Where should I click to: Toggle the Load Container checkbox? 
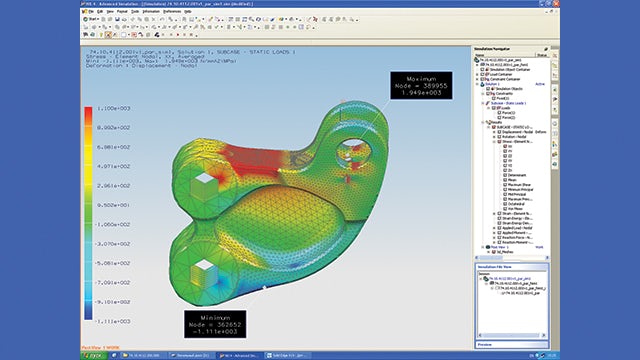coord(482,75)
